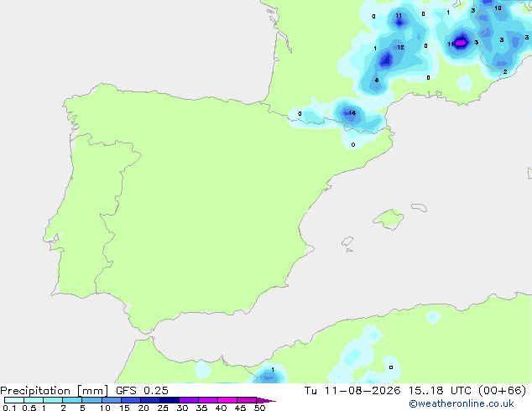Select the 5–10 mm legend color swatch

91,400
